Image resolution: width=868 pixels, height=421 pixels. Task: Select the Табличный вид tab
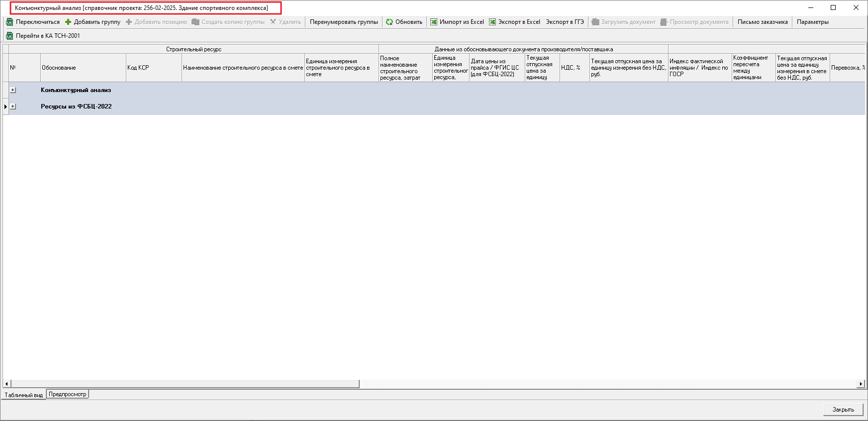[x=23, y=395]
